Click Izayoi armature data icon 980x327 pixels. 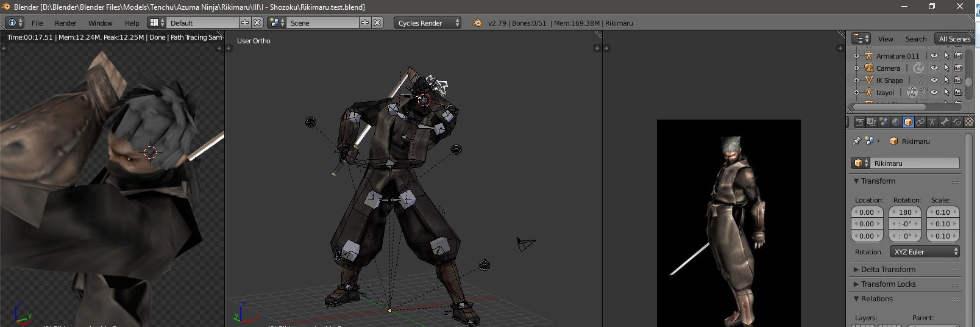(x=912, y=92)
